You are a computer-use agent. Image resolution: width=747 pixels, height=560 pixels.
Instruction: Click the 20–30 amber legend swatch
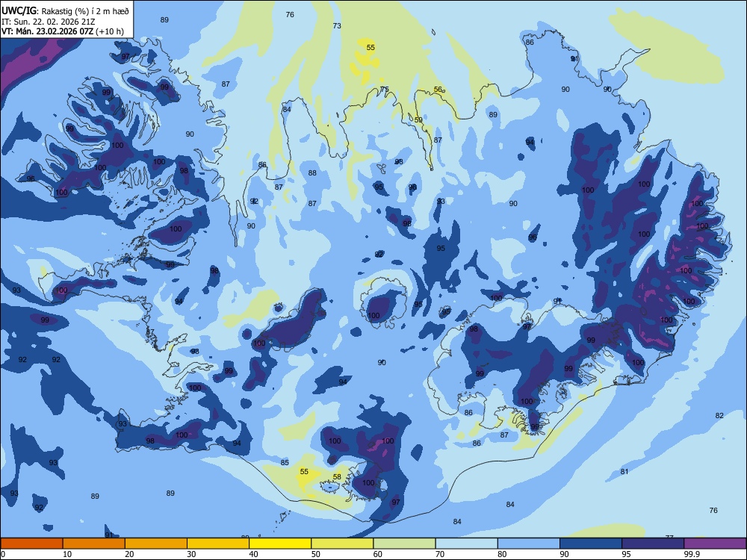point(156,544)
